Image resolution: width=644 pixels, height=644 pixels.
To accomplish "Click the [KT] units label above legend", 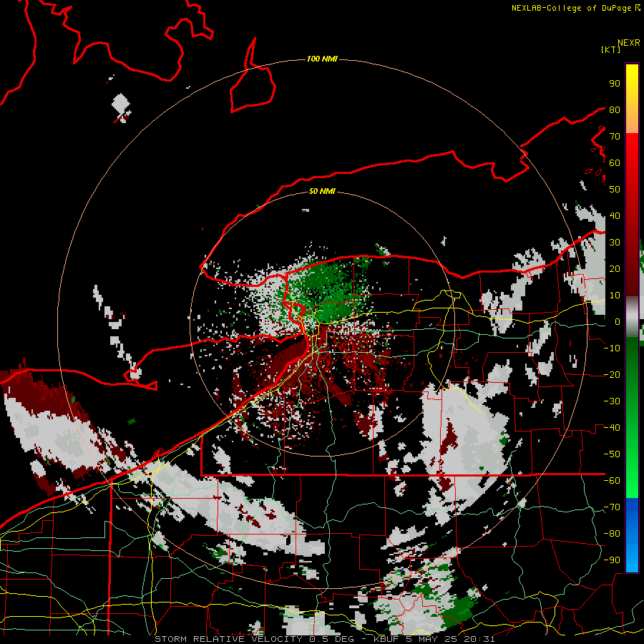I will pyautogui.click(x=610, y=49).
